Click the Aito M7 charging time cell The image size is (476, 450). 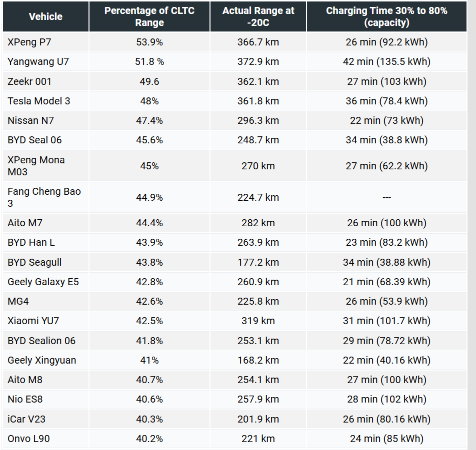coord(386,223)
